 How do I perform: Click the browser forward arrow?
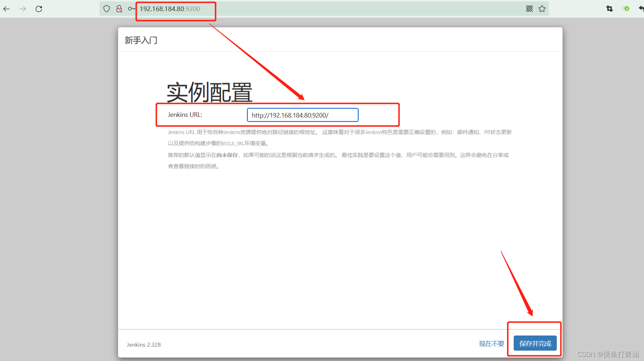tap(23, 9)
